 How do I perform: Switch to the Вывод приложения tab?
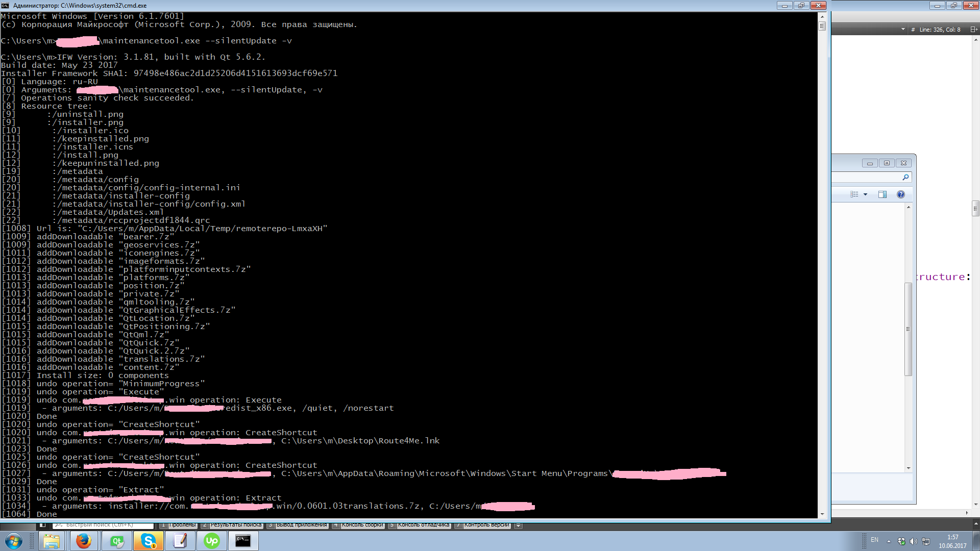[298, 525]
